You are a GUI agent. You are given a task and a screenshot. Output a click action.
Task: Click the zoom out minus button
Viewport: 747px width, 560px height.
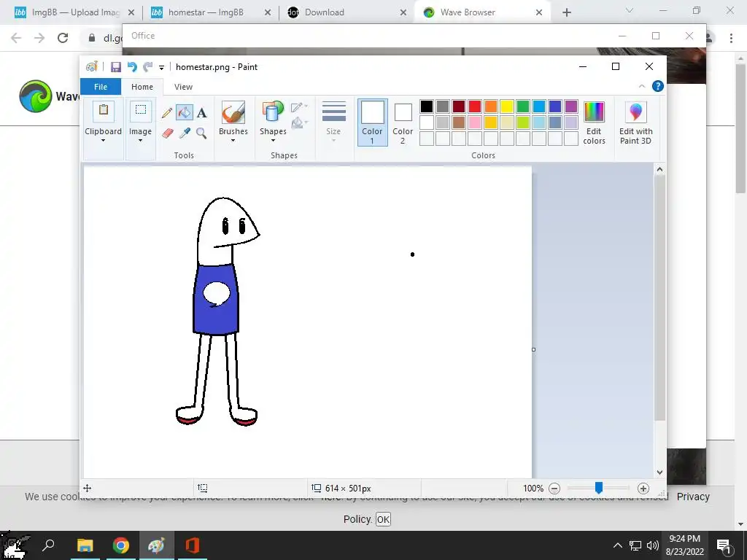tap(554, 488)
